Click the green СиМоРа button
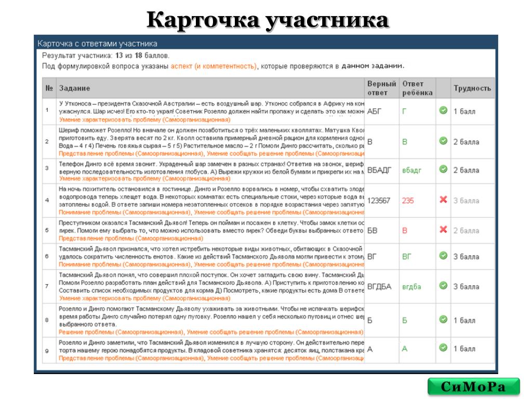532x399 pixels. pos(473,387)
